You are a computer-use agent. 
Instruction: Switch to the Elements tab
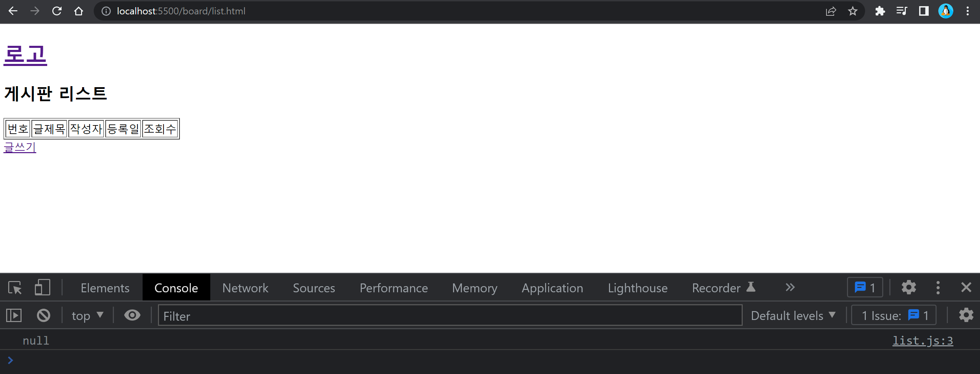coord(105,288)
